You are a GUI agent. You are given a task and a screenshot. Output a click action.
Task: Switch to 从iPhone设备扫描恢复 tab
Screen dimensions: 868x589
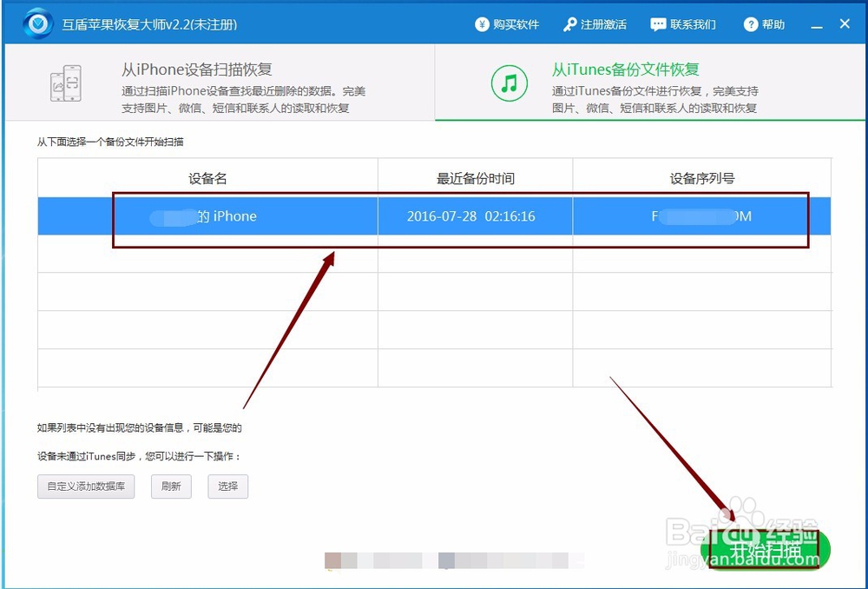pyautogui.click(x=220, y=83)
